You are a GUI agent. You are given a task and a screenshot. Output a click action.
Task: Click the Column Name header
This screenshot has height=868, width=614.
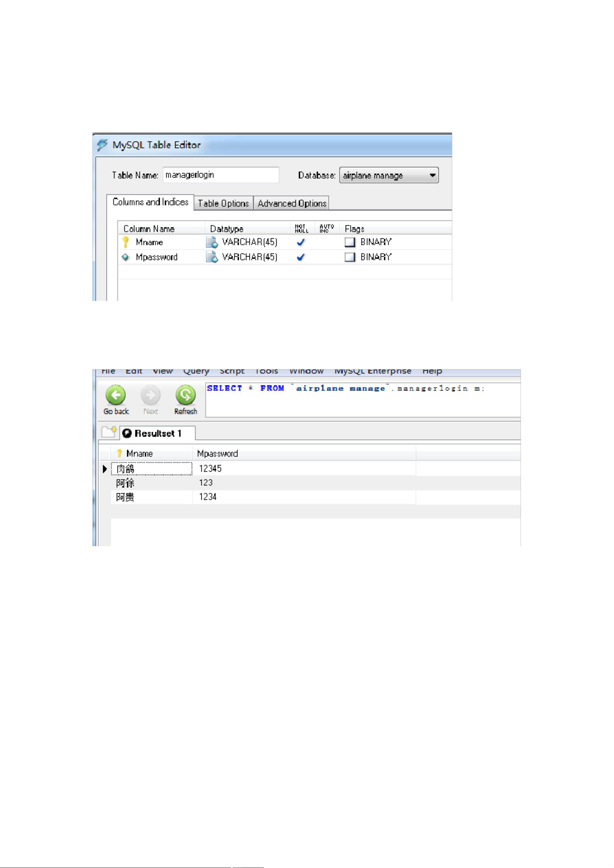(161, 229)
